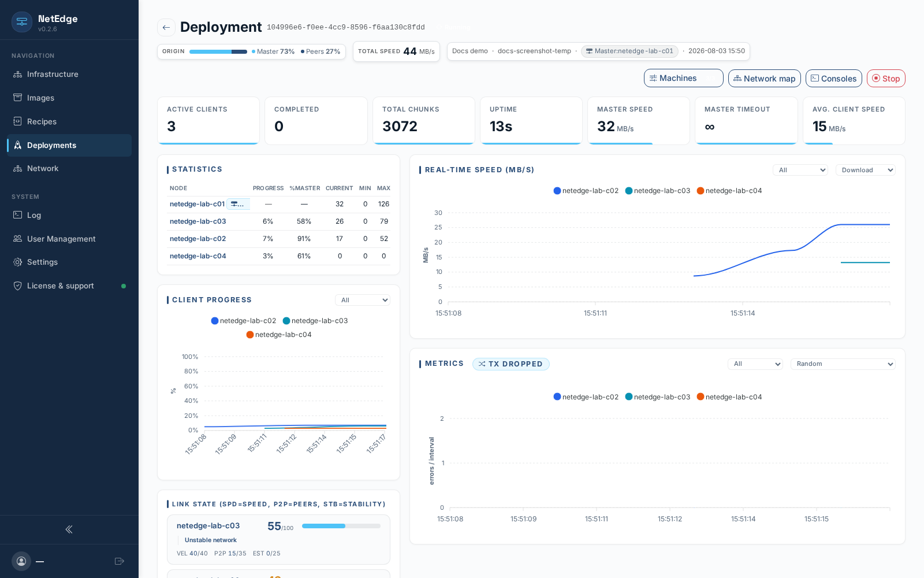Open License & support
Screen dimensions: 924x578
click(x=69, y=286)
